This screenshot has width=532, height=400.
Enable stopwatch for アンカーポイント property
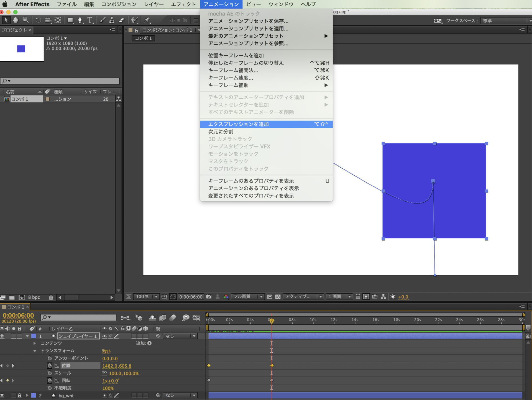(x=50, y=358)
